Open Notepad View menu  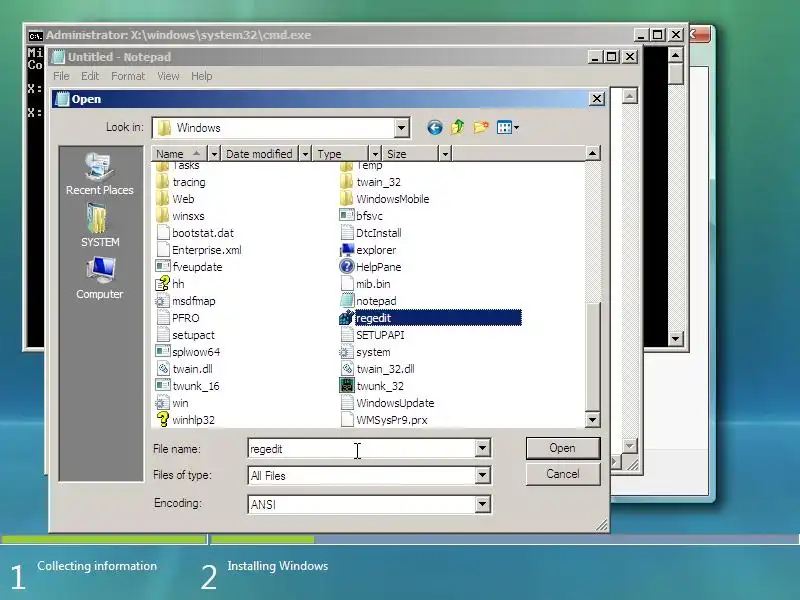[168, 76]
